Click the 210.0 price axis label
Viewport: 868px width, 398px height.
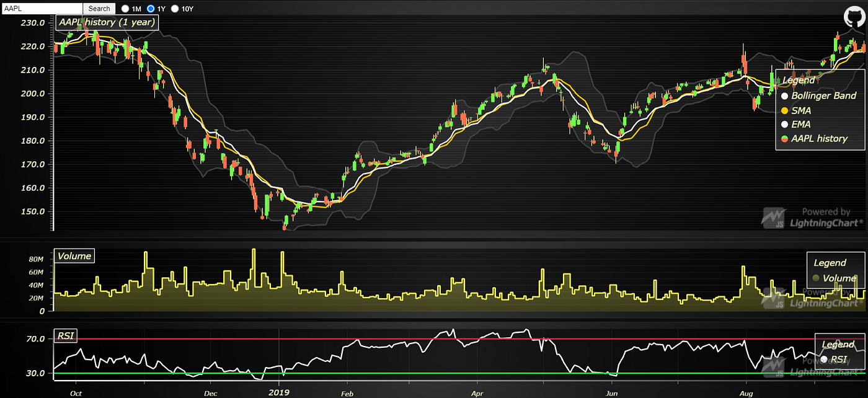click(x=32, y=70)
